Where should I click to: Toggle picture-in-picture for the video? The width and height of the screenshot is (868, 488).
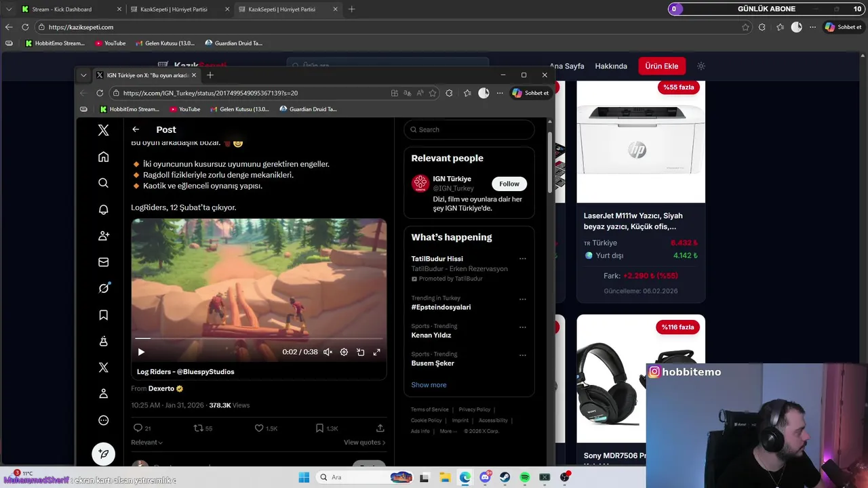click(360, 352)
